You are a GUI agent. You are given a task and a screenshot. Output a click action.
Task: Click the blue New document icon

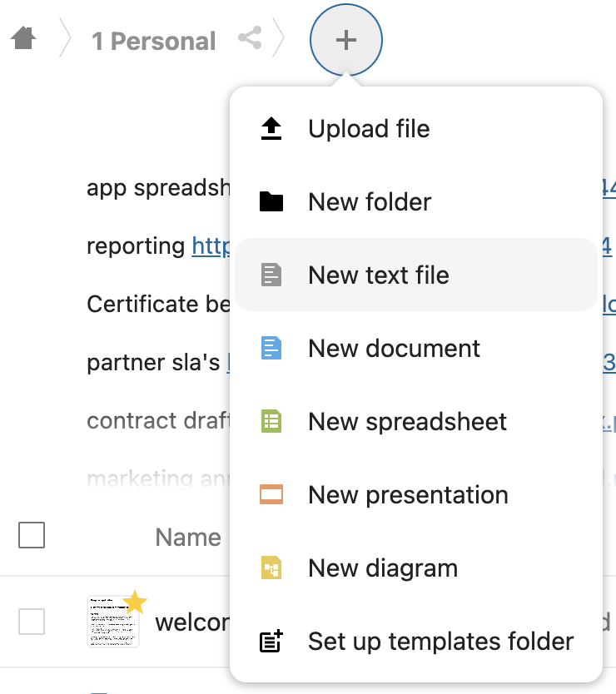271,348
